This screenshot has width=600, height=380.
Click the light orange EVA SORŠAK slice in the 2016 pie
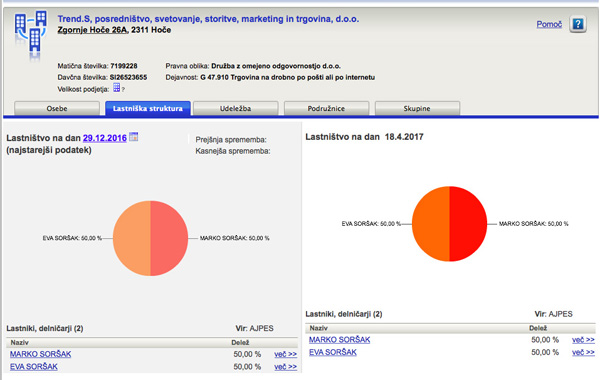click(x=132, y=238)
